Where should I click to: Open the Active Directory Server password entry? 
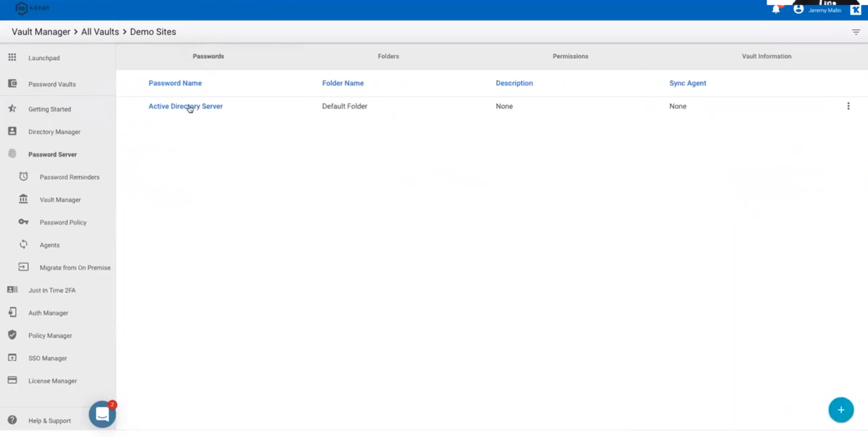coord(185,106)
